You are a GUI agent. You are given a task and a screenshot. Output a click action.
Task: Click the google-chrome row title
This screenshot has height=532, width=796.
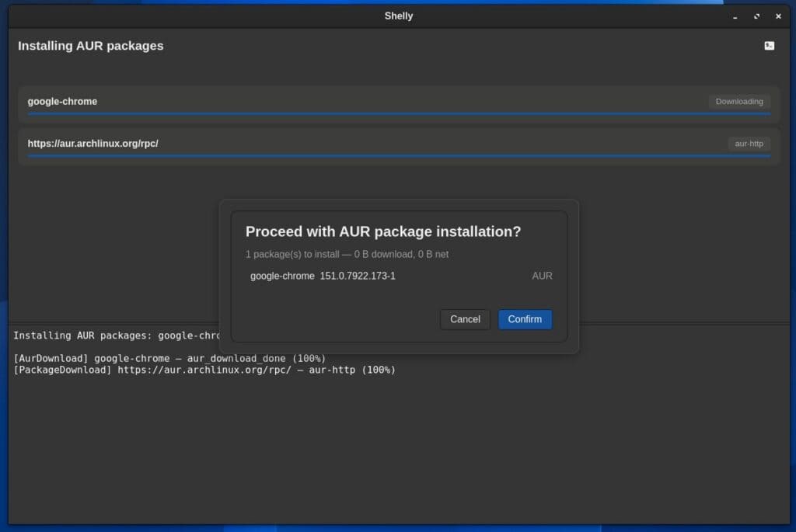62,102
